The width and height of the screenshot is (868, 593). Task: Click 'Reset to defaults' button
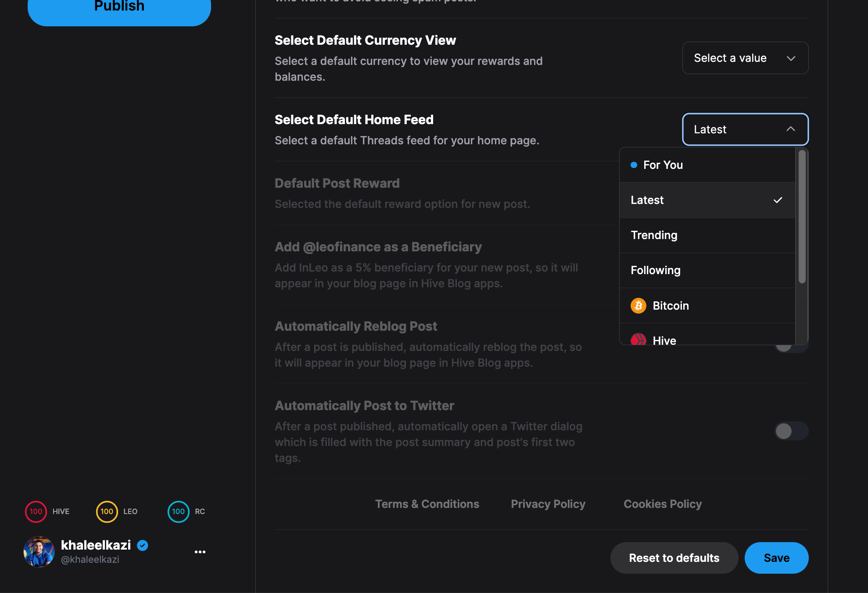674,558
